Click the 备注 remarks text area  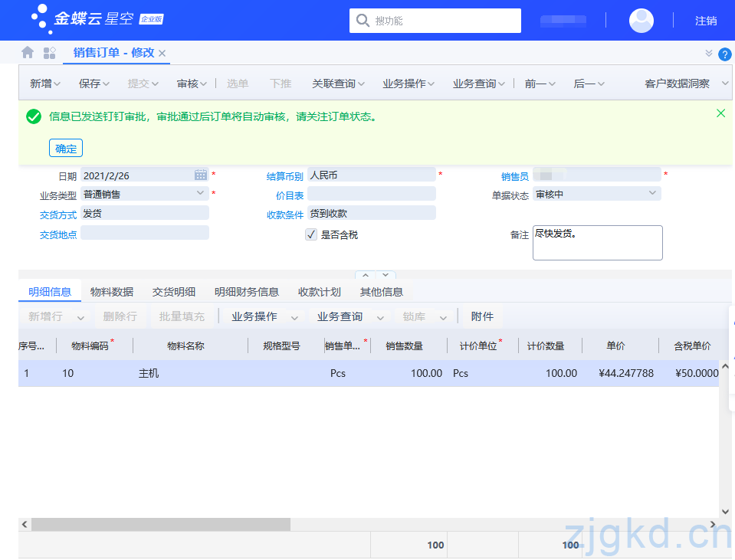(x=597, y=243)
